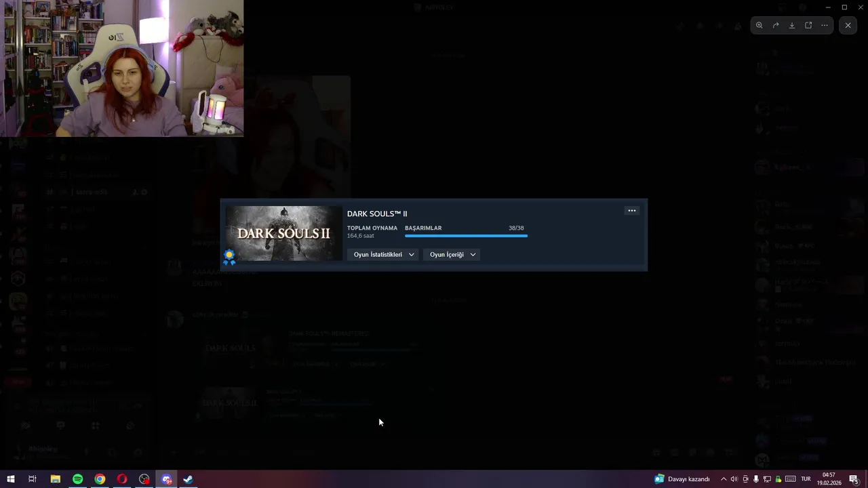868x488 pixels.
Task: Switch to Discord in the taskbar
Action: 167,479
